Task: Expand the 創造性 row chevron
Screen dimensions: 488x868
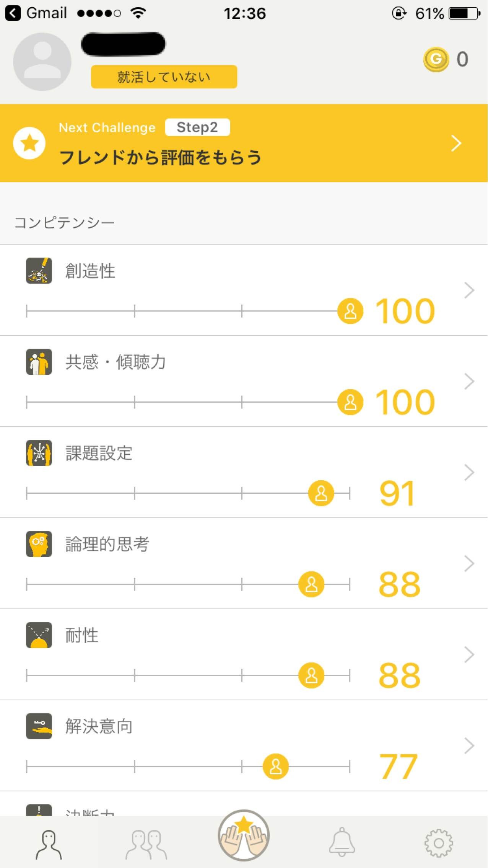Action: pos(469,290)
